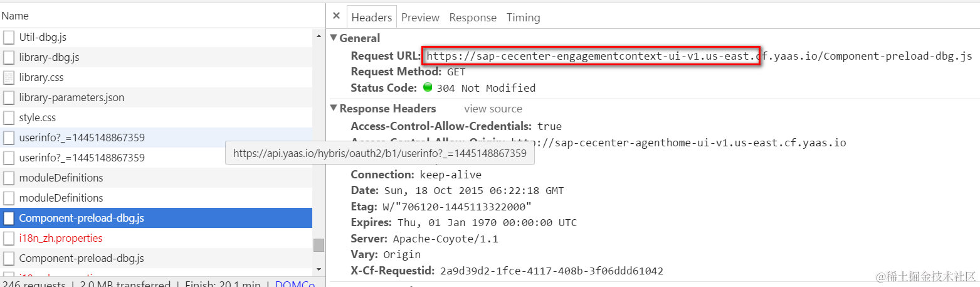This screenshot has width=980, height=287.
Task: Click the i18n_zh.properties file icon
Action: [9, 238]
